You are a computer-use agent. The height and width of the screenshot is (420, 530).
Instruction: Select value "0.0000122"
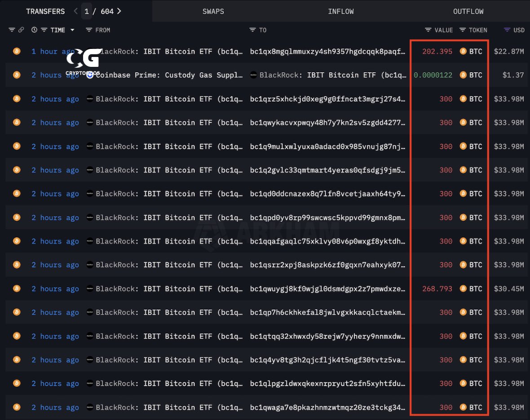point(433,75)
